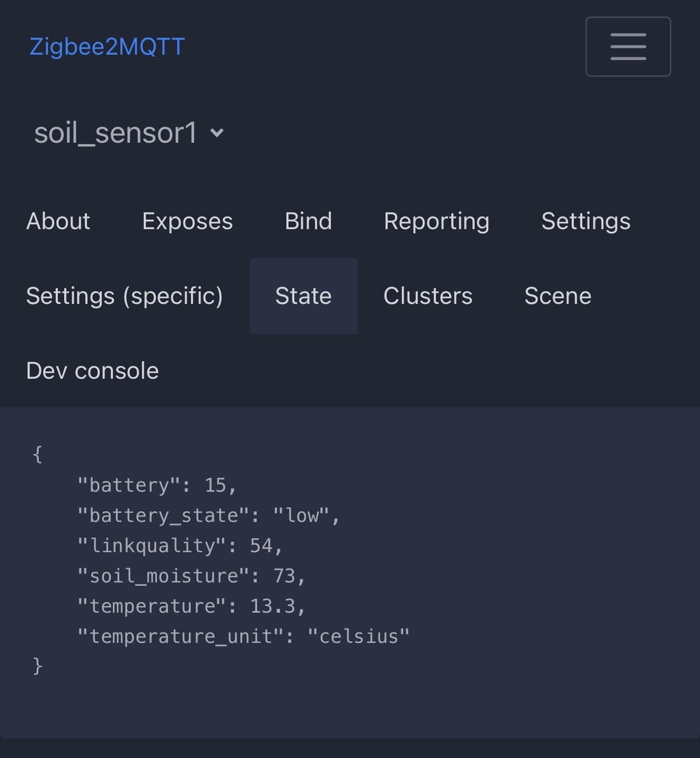
Task: Switch to the About tab
Action: click(58, 221)
